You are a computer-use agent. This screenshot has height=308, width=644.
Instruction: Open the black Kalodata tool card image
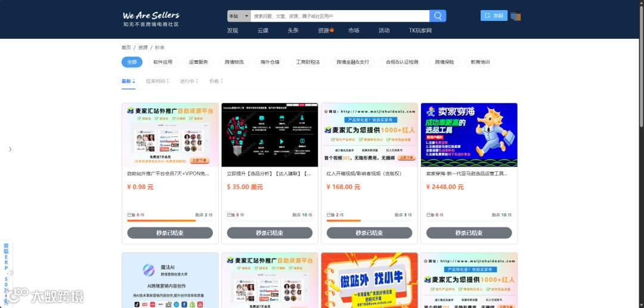click(x=270, y=135)
